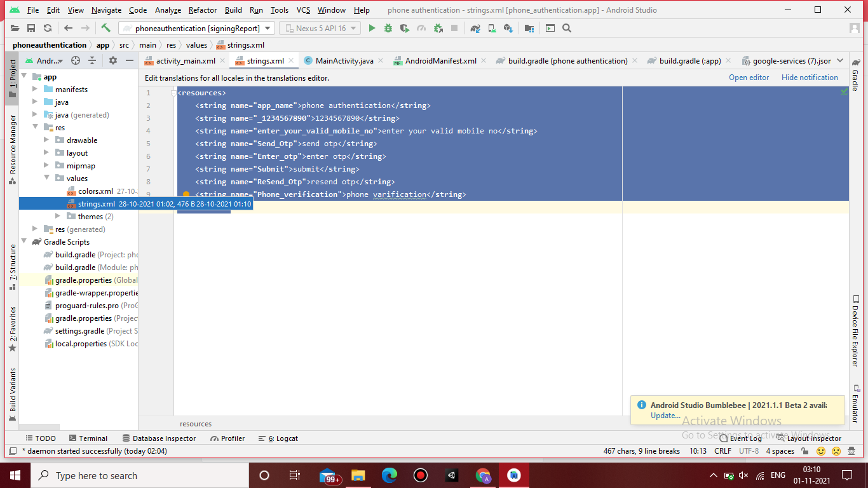Viewport: 868px width, 488px height.
Task: Switch to MainActivity.java tab
Action: point(344,61)
